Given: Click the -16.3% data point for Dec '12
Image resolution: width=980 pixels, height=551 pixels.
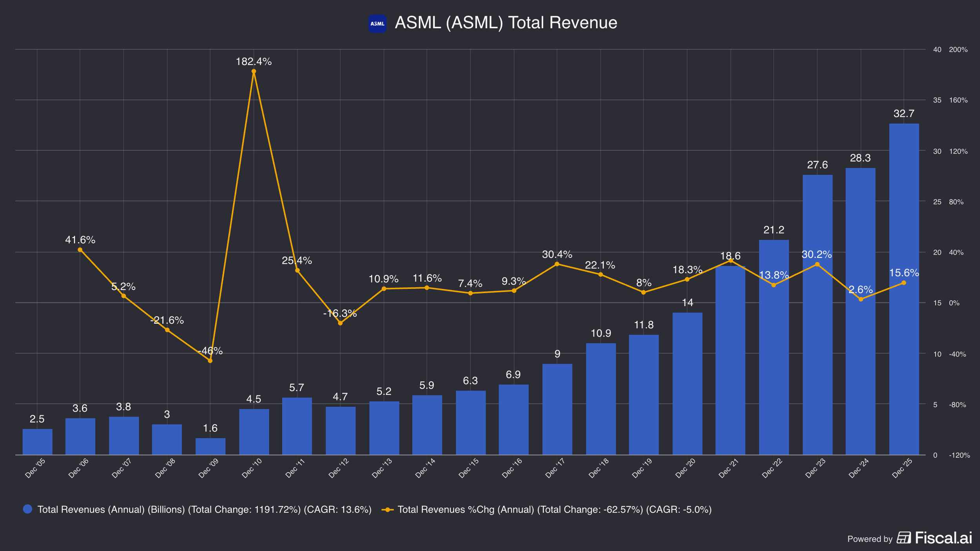Looking at the screenshot, I should (x=340, y=323).
